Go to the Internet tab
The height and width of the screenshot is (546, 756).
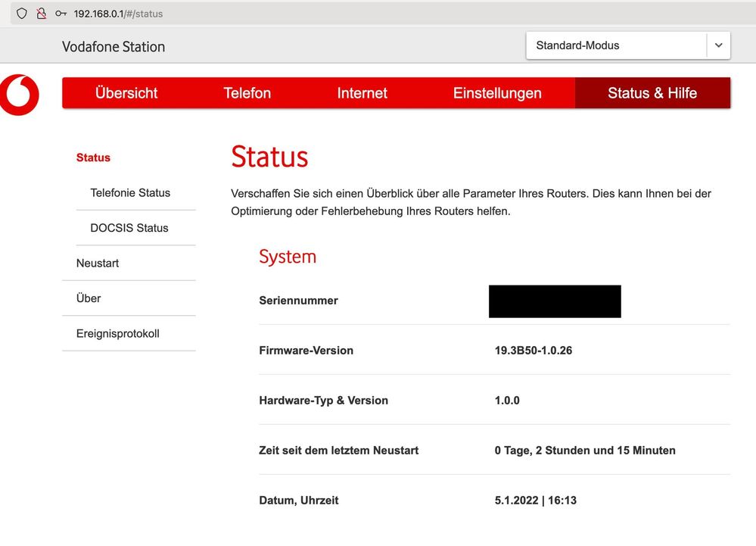[362, 92]
